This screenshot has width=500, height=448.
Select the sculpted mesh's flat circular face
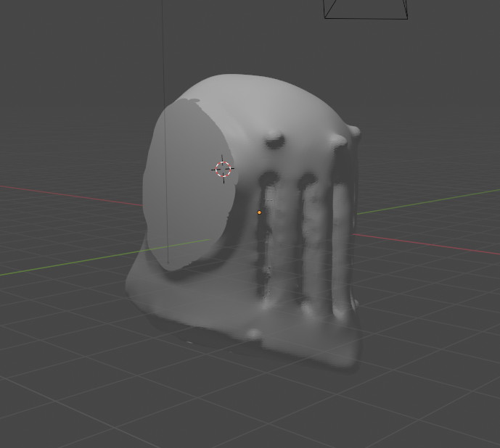[x=190, y=185]
